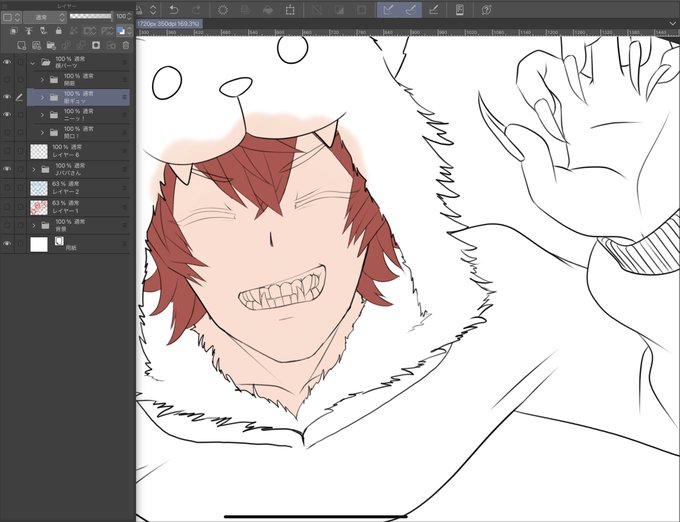The width and height of the screenshot is (680, 522).
Task: Toggle Snap to Special Ruler
Action: [411, 10]
